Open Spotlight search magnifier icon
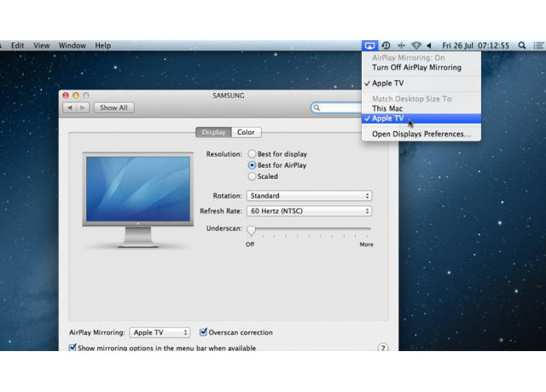This screenshot has width=546, height=392. (x=521, y=45)
